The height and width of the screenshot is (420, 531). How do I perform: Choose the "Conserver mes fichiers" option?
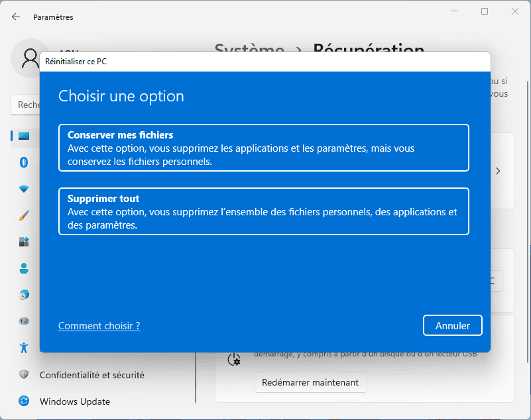click(x=263, y=148)
